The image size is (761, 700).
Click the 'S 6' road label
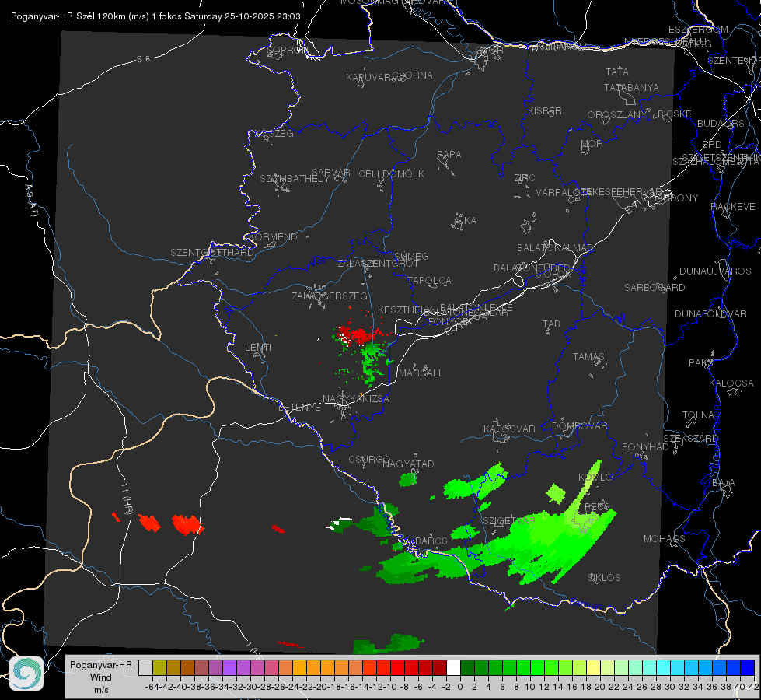(143, 59)
